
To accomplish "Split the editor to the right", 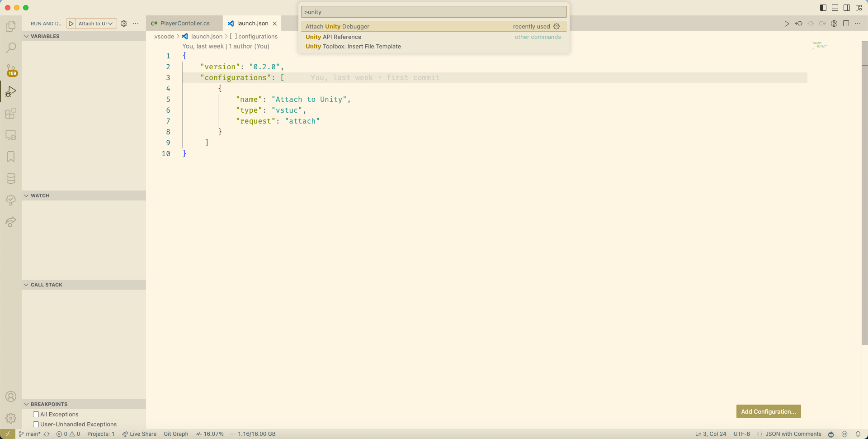I will (x=846, y=24).
